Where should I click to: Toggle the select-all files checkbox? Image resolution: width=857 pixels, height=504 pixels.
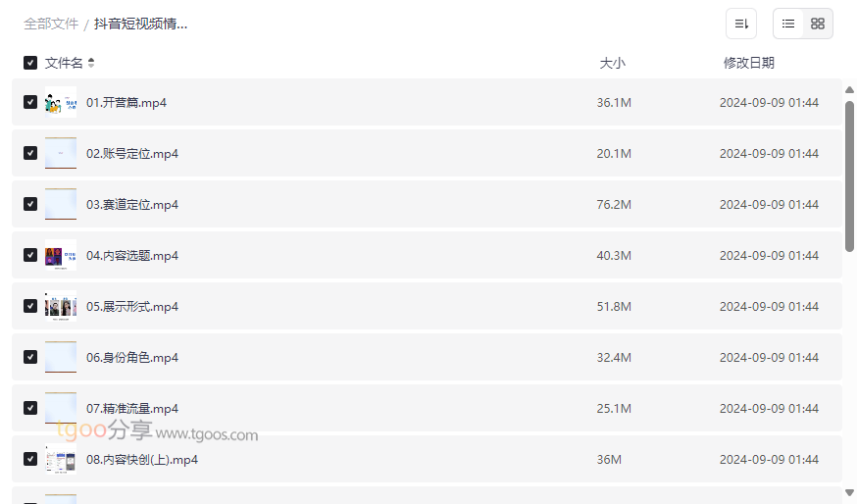(x=30, y=63)
